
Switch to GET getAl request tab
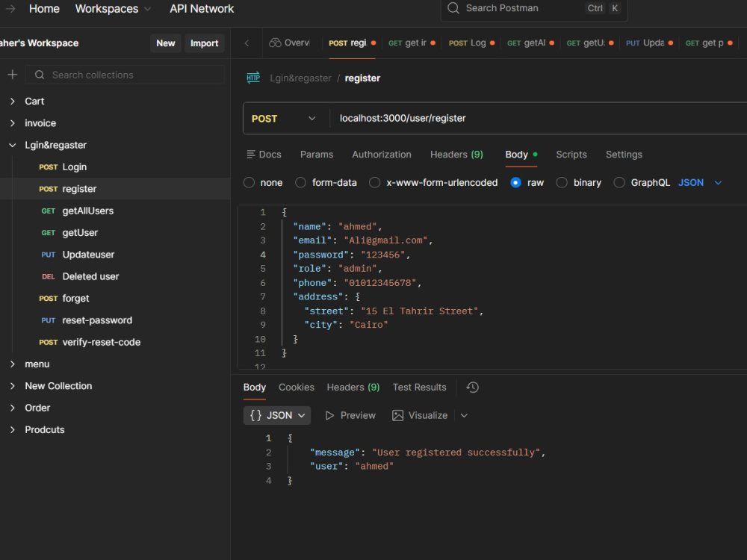[x=530, y=43]
